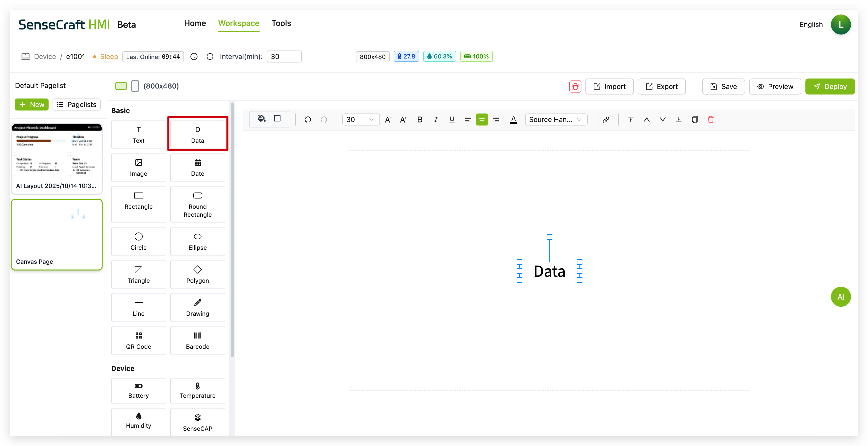Open the Source Han font dropdown

tap(556, 119)
